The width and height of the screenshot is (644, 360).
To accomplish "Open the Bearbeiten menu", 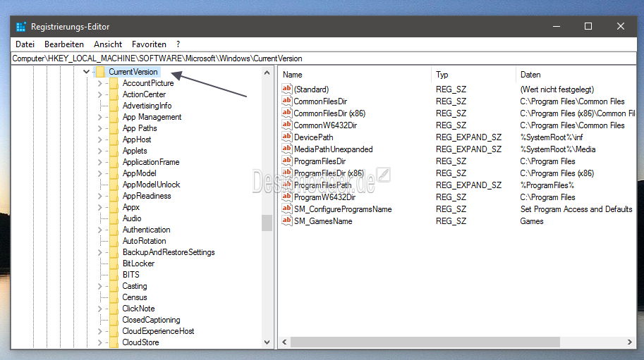I will [x=64, y=44].
